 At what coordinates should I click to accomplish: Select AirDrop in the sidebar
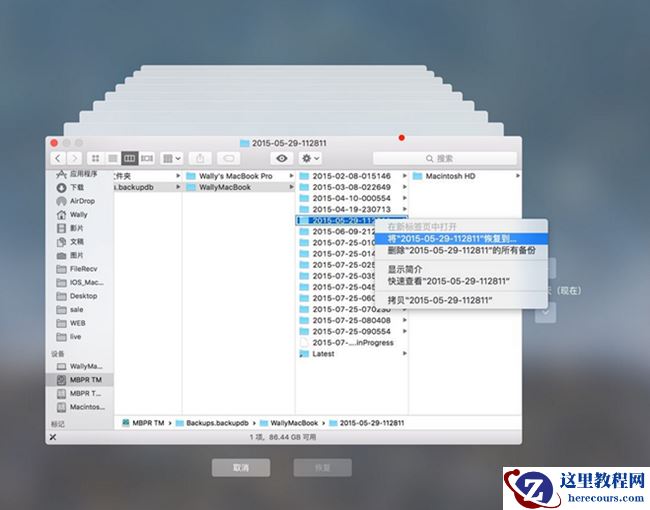tap(79, 201)
